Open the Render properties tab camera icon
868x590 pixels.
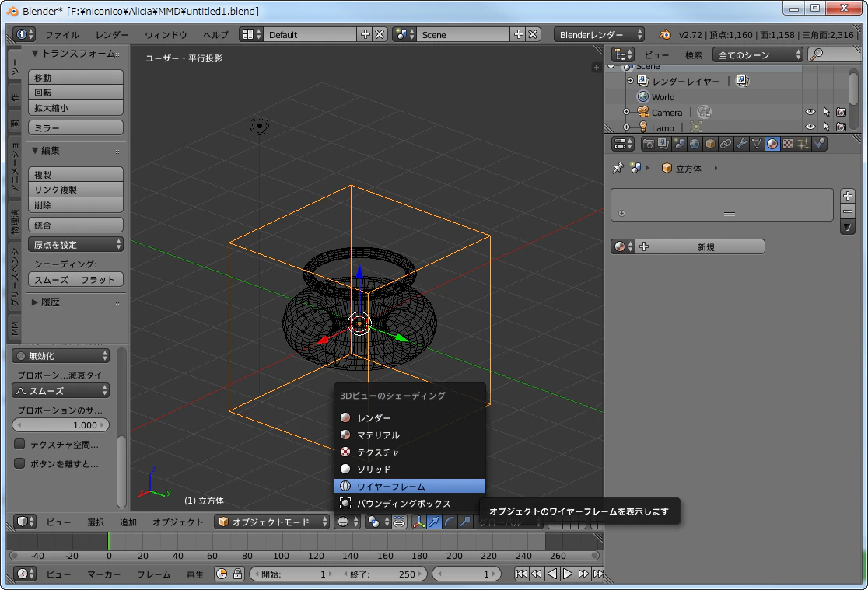(x=648, y=145)
